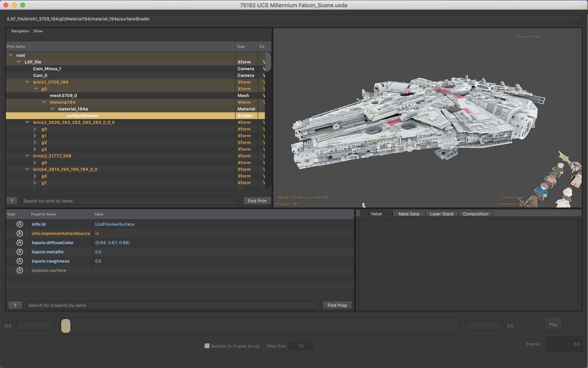
Task: Switch to the Layer Stack tab
Action: (x=442, y=214)
